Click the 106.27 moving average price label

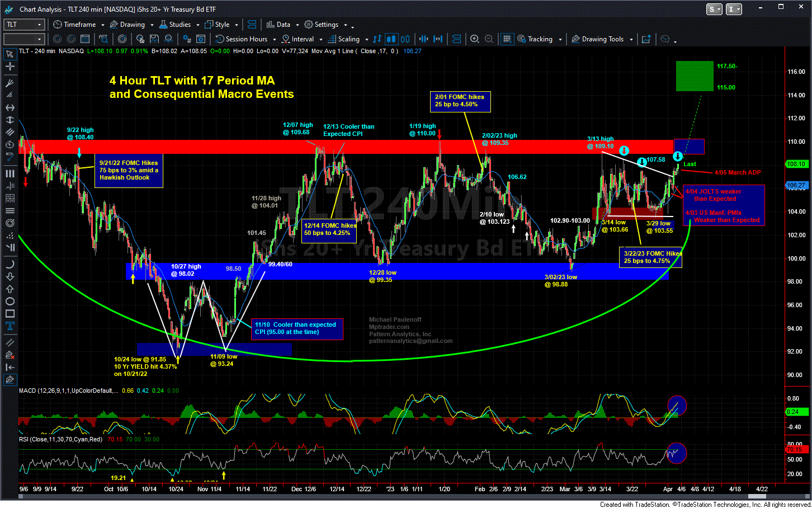796,185
